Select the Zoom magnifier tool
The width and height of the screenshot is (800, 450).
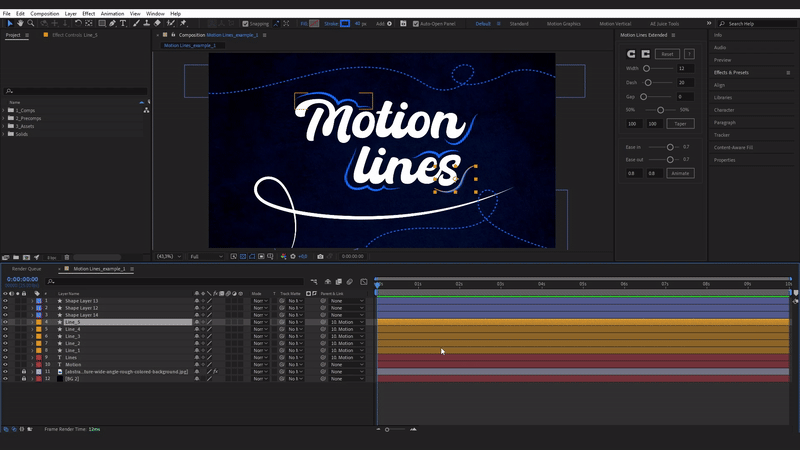click(x=32, y=23)
